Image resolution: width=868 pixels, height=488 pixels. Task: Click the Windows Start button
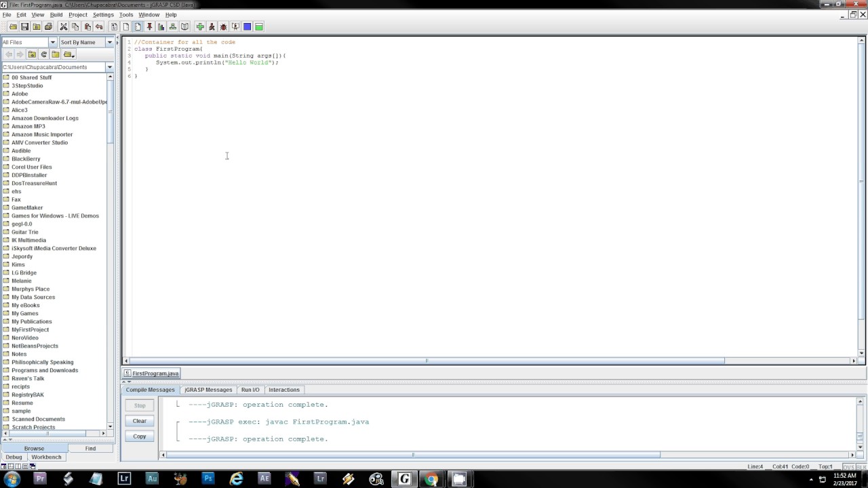tap(12, 479)
